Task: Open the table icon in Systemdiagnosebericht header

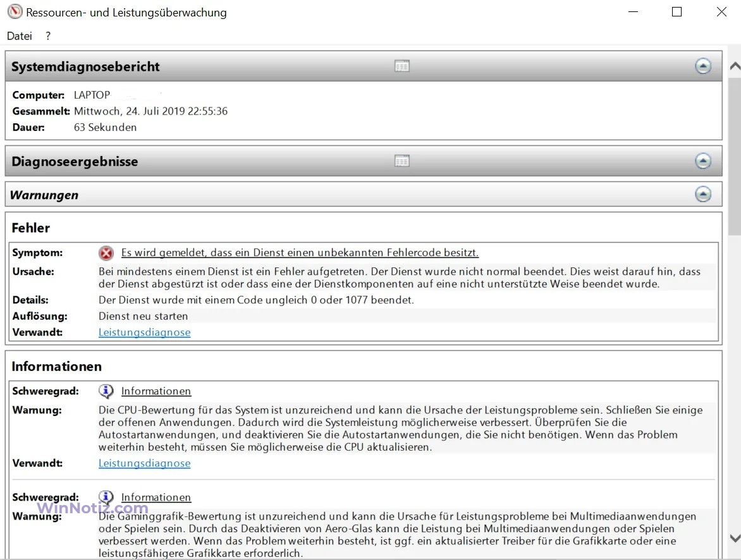Action: coord(401,66)
